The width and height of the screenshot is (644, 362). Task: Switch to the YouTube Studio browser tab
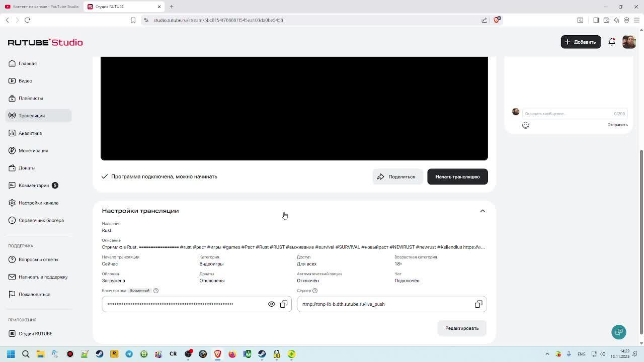(41, 7)
